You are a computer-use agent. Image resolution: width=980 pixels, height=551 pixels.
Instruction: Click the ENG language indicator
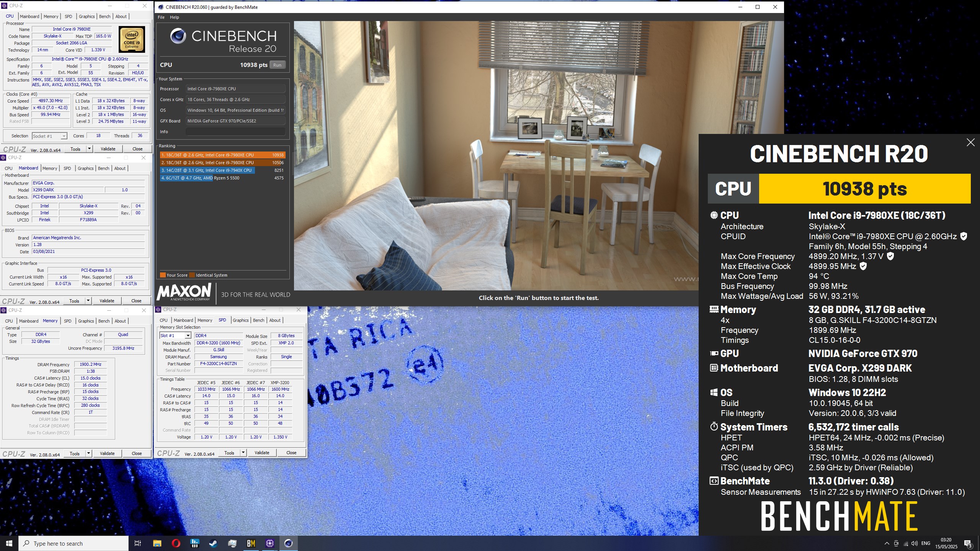(x=926, y=543)
